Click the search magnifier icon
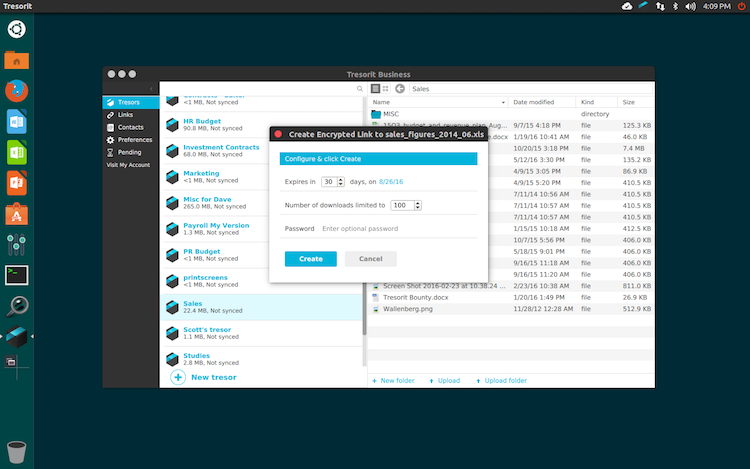750x469 pixels. 360,89
